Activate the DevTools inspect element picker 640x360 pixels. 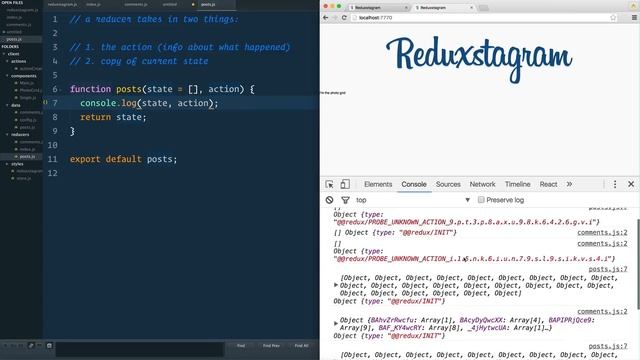coord(329,184)
